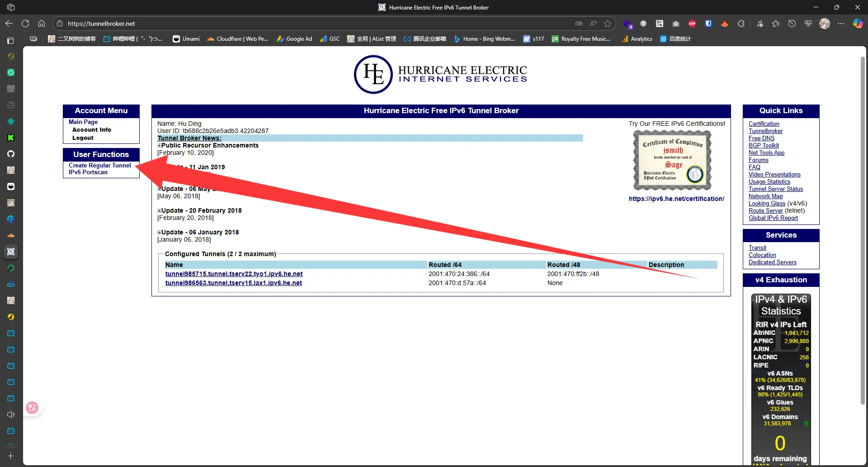Screen dimensions: 868x467
Task: Open the Bitwarden shield extension
Action: (708, 24)
